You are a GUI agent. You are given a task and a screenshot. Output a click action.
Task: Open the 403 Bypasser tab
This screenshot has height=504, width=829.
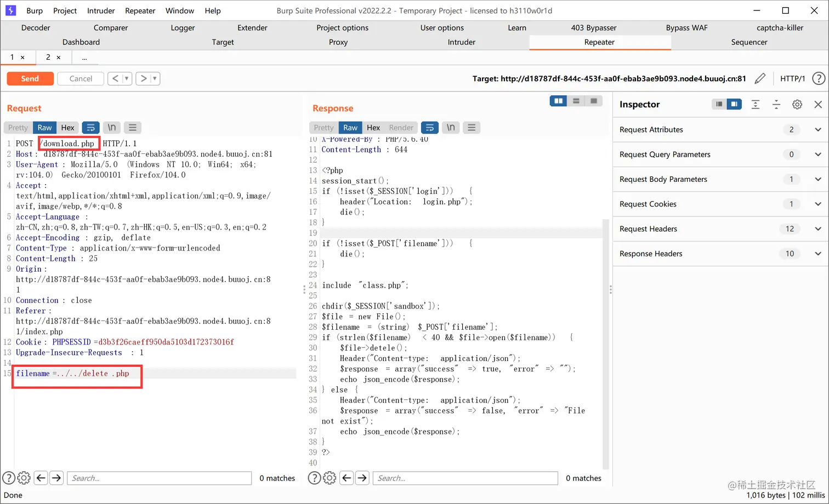593,28
